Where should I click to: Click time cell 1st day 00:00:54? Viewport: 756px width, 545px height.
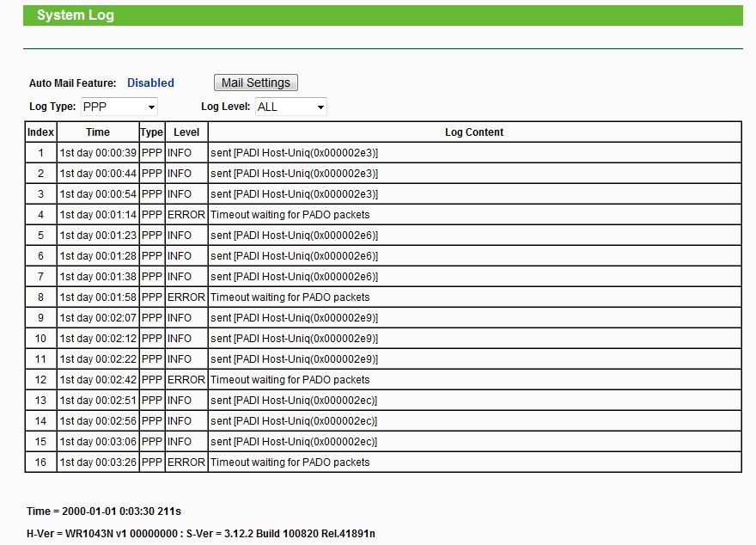click(x=98, y=194)
